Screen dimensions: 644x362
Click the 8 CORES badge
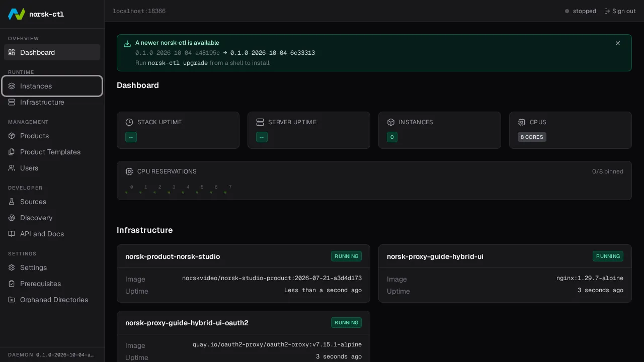[x=532, y=137]
